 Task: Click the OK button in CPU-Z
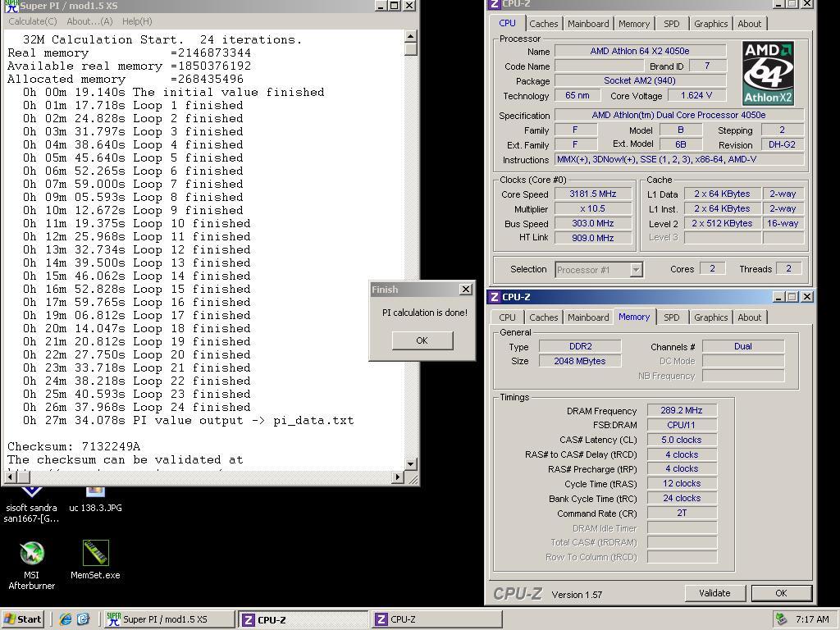pyautogui.click(x=781, y=593)
